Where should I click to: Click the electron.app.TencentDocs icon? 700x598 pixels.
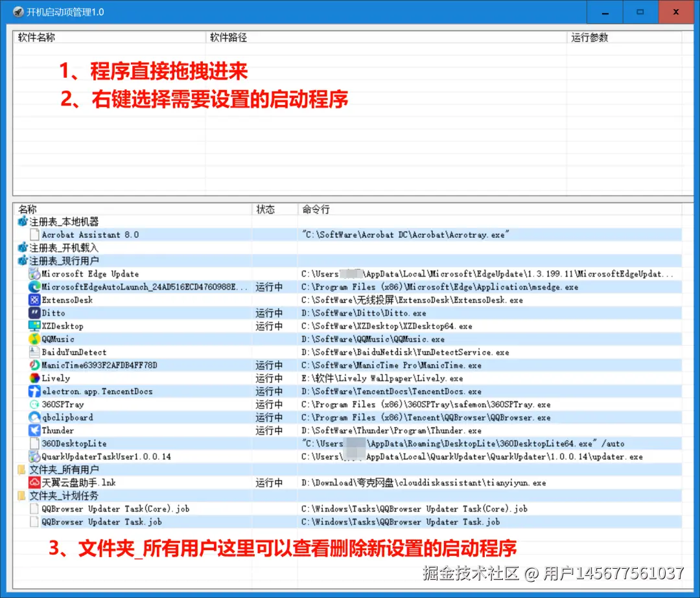34,391
